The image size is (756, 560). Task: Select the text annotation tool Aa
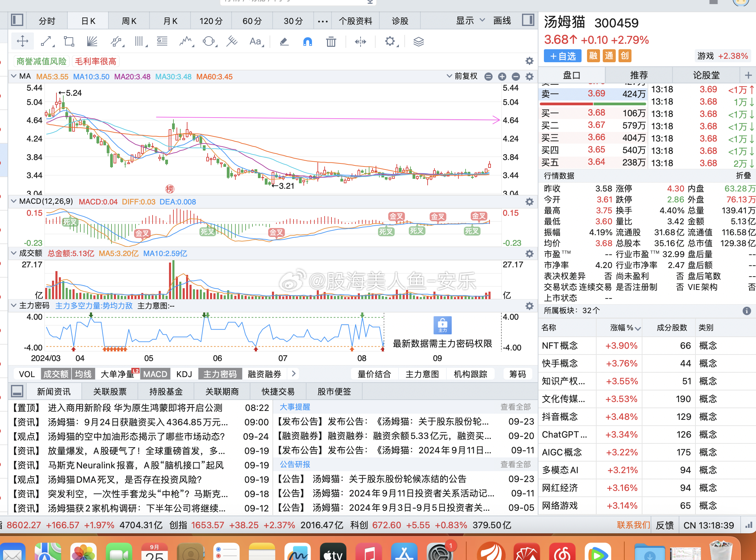255,41
